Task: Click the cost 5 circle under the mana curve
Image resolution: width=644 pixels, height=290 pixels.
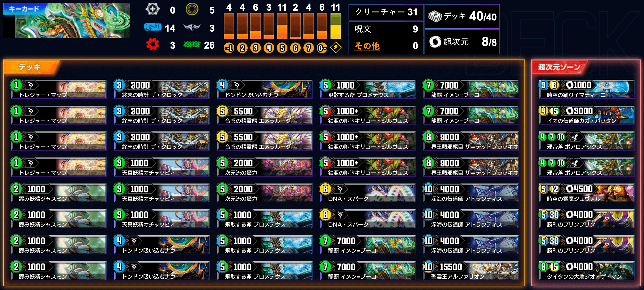Action: (282, 48)
